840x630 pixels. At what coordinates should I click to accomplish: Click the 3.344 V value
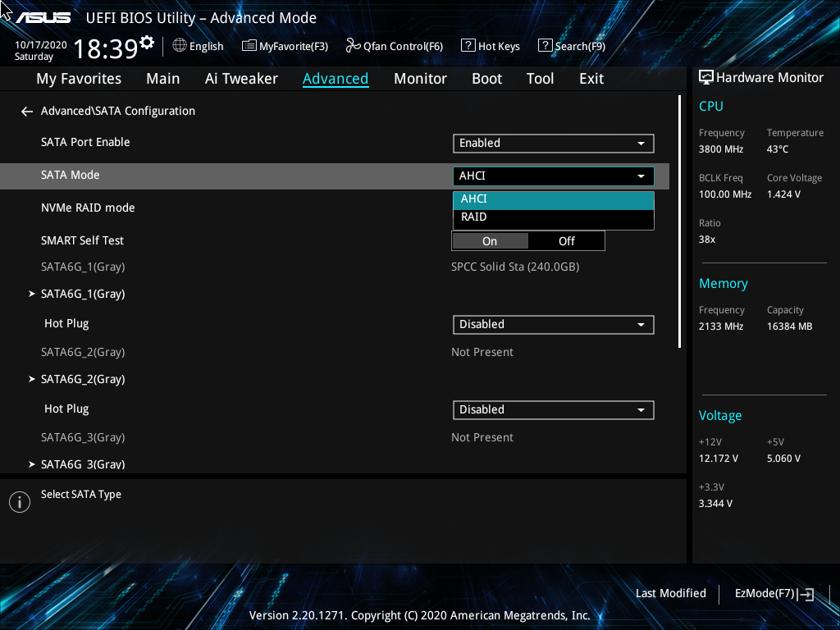(715, 504)
